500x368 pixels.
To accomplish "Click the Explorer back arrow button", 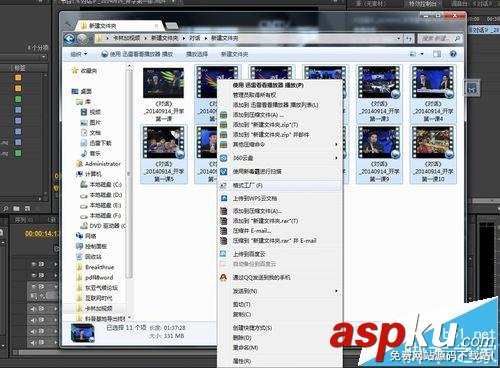I will tap(69, 39).
